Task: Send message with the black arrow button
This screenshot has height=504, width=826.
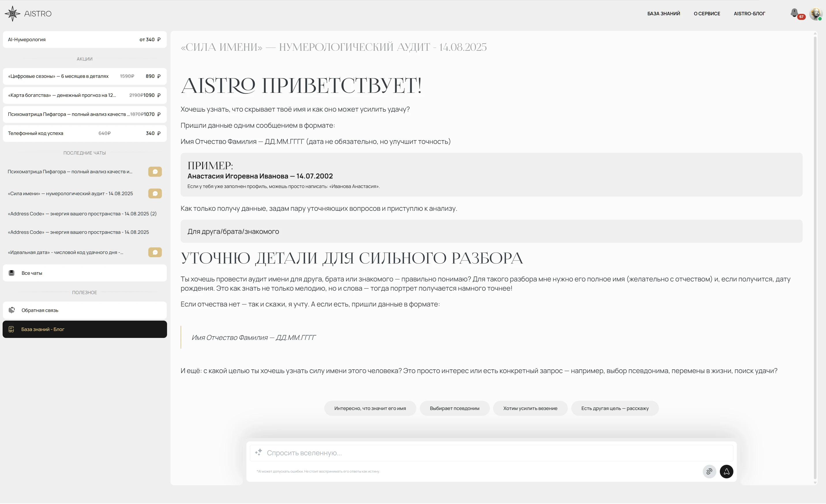Action: click(726, 472)
